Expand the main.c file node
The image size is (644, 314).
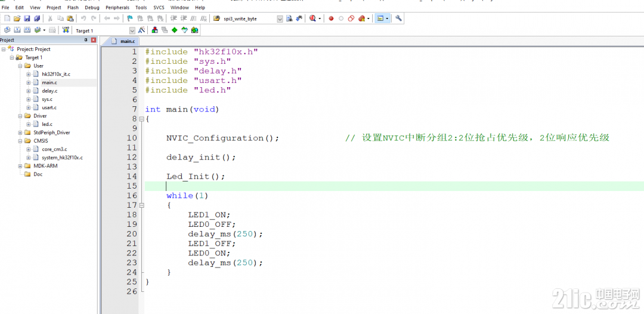point(29,82)
